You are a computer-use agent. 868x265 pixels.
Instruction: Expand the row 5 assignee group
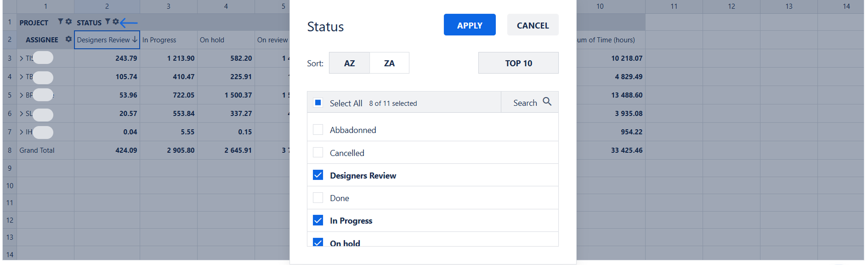coord(22,95)
